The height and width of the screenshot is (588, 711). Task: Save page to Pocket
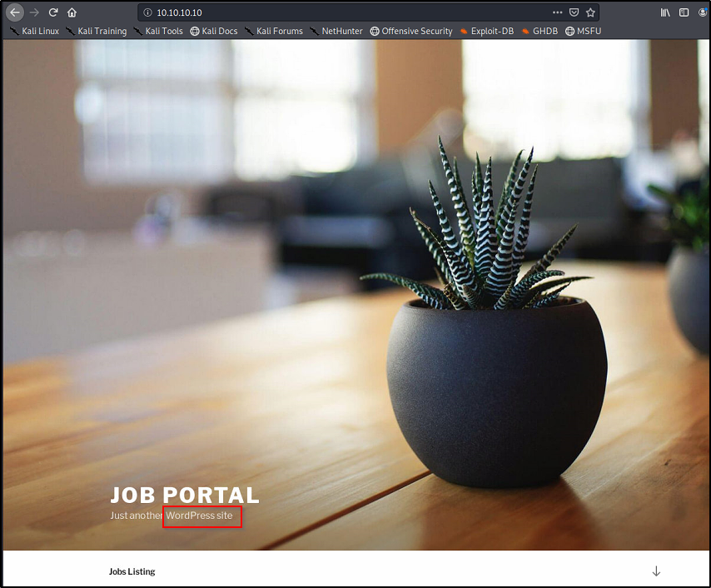click(x=574, y=12)
